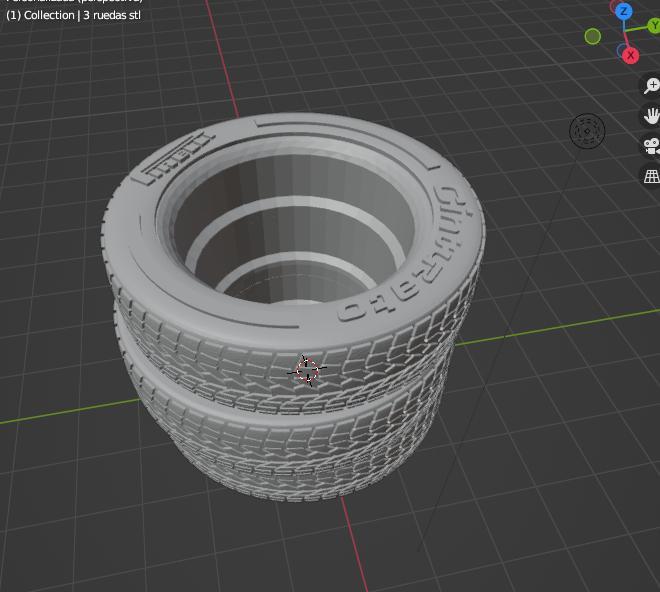The height and width of the screenshot is (592, 660).
Task: Click the 3D cursor on the tire
Action: coord(307,371)
